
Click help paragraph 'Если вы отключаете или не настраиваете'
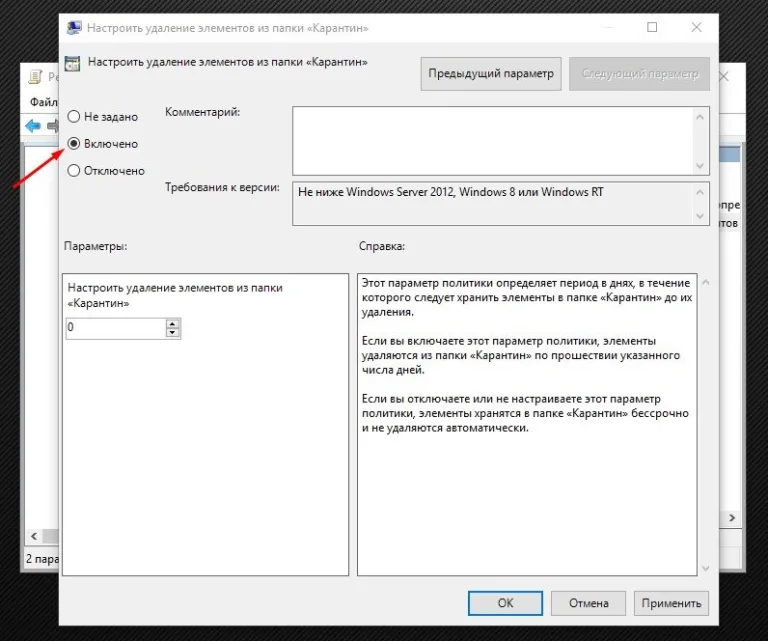(525, 413)
